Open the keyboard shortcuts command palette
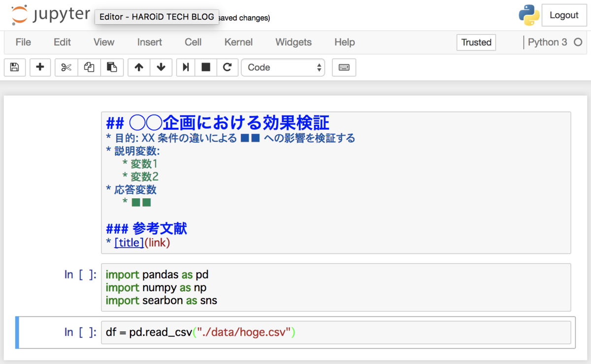 344,67
